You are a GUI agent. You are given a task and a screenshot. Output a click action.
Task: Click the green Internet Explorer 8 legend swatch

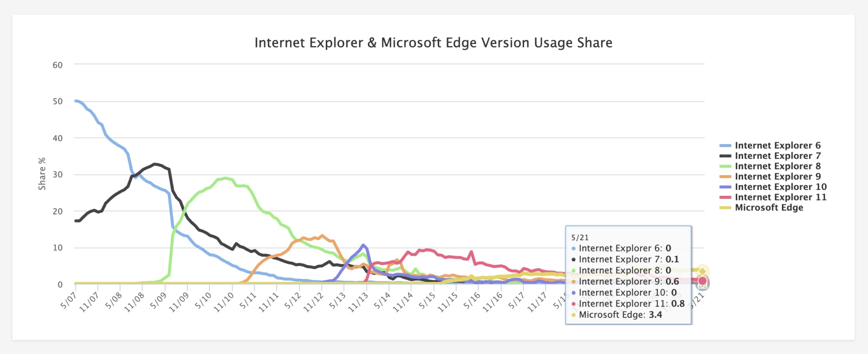click(x=726, y=167)
